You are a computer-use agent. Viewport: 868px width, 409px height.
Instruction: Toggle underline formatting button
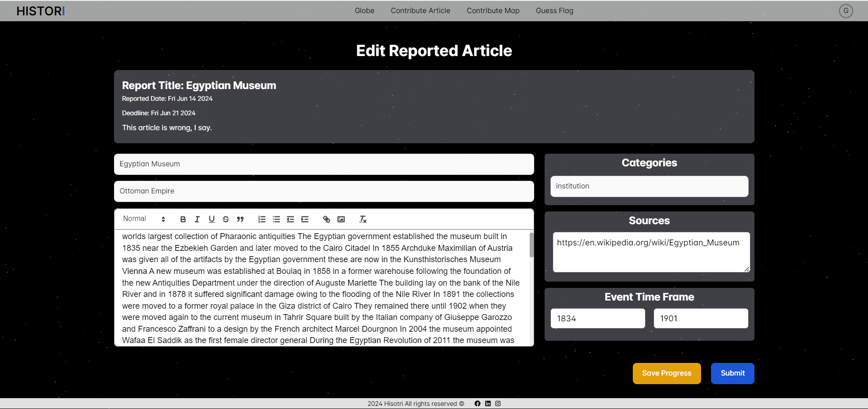[x=211, y=219]
